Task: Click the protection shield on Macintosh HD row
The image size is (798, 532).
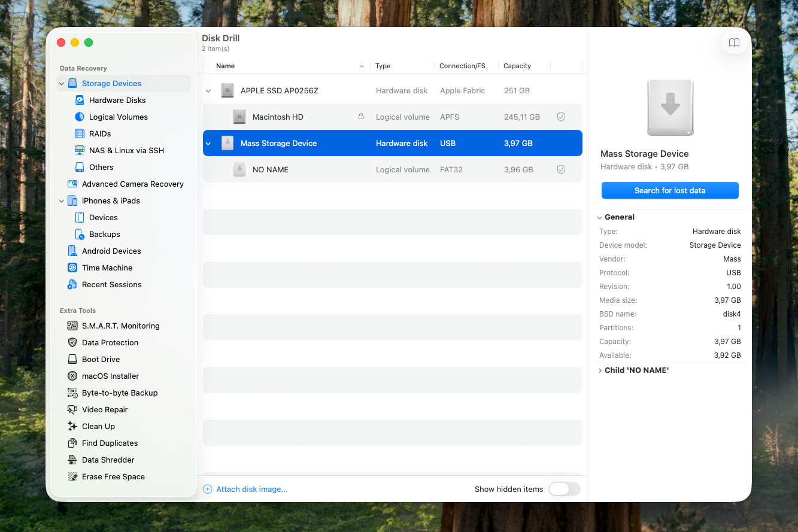Action: tap(561, 117)
